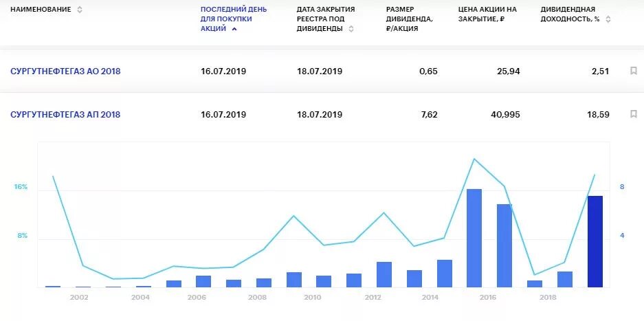
Task: Click registry date 18.07.2019 in АО row
Action: [320, 71]
